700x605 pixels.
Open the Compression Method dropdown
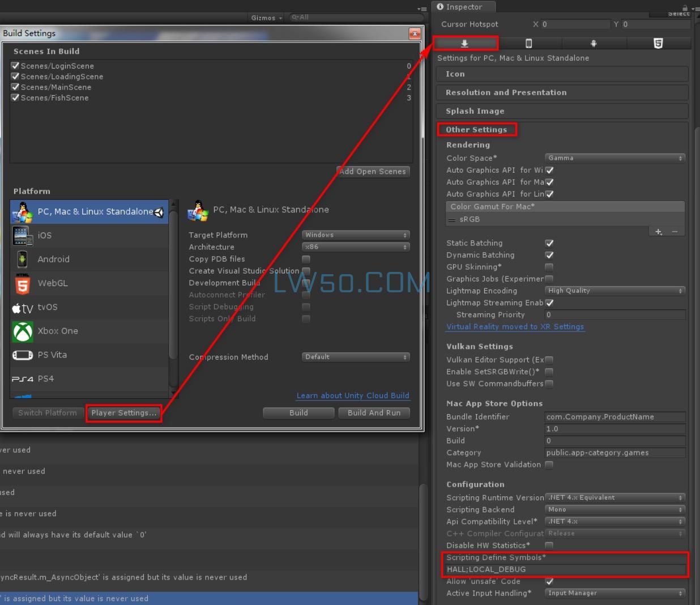coord(355,357)
